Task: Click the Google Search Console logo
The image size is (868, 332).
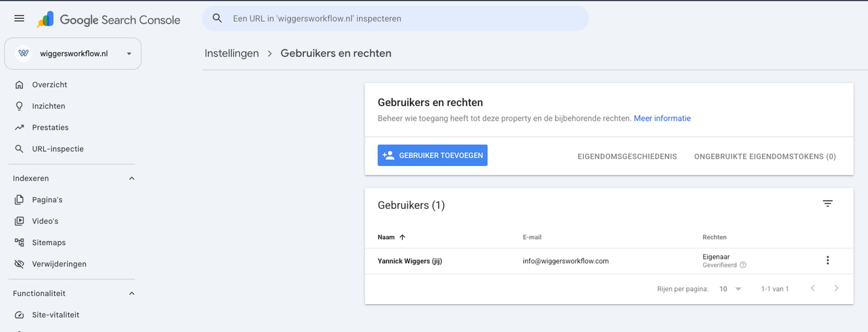Action: [x=108, y=20]
